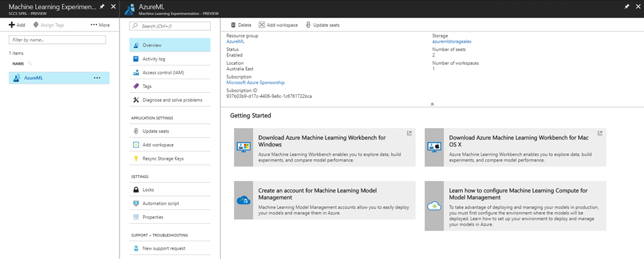The height and width of the screenshot is (259, 644).
Task: Open the Activity log menu item
Action: pyautogui.click(x=170, y=58)
